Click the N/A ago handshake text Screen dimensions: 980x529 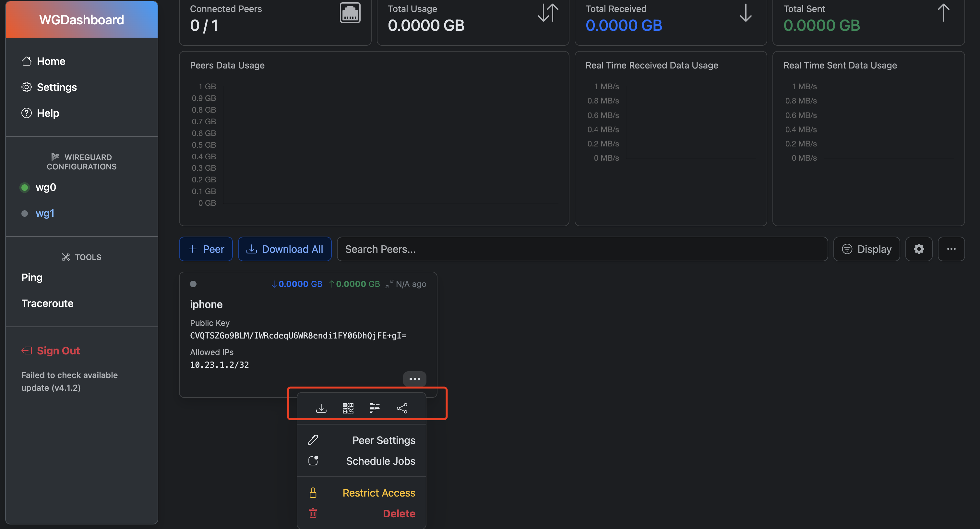coord(411,284)
